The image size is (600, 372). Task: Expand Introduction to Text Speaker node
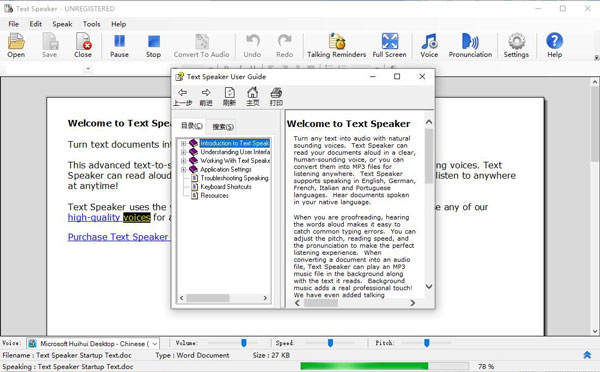[183, 144]
